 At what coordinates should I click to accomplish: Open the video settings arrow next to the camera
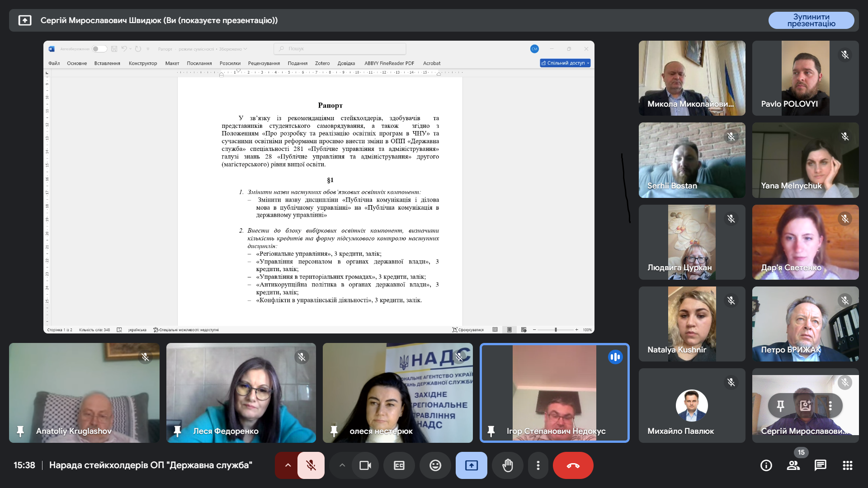(342, 465)
